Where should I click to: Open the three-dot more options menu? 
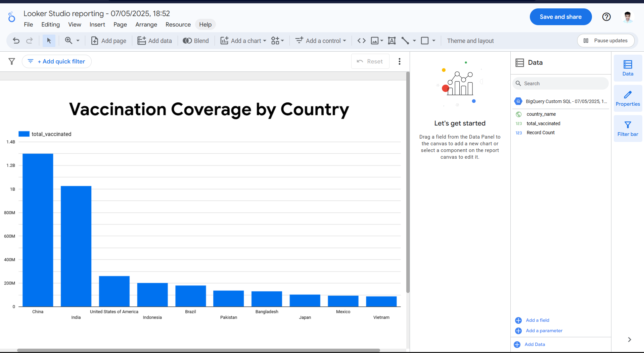pyautogui.click(x=399, y=61)
